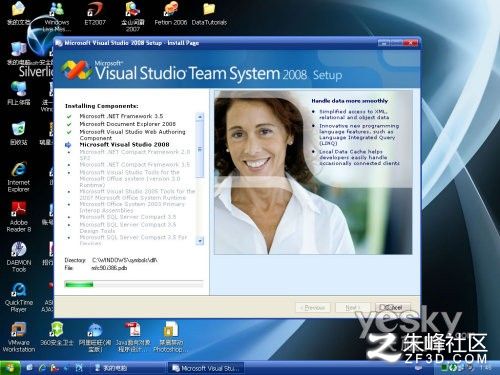The height and width of the screenshot is (375, 500).
Task: Launch QuickTime Player from the desktop
Action: [19, 297]
